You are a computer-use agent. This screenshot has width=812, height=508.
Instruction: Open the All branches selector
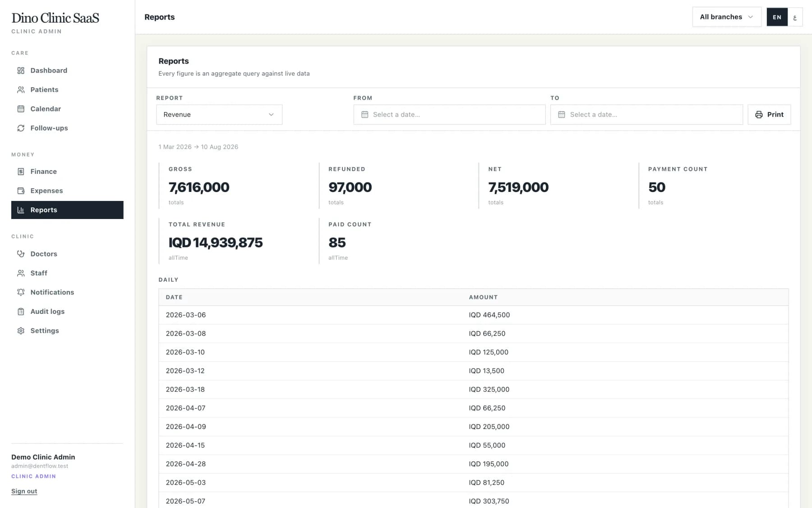[x=727, y=17]
